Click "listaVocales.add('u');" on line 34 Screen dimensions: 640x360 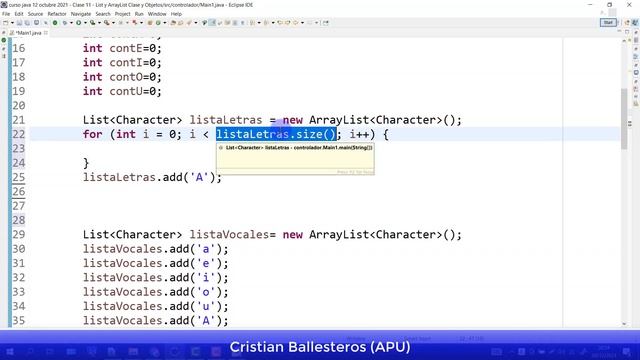156,306
